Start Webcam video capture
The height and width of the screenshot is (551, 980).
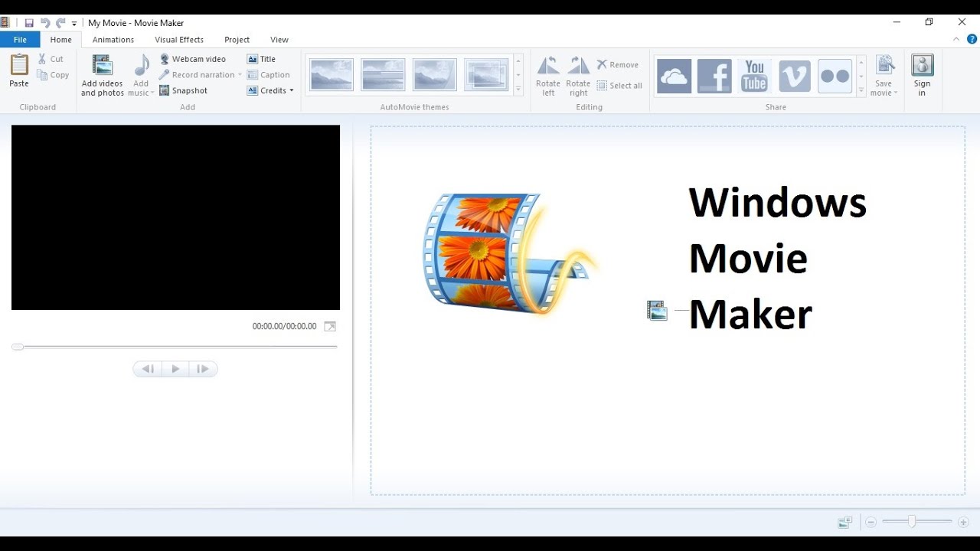[x=193, y=59]
